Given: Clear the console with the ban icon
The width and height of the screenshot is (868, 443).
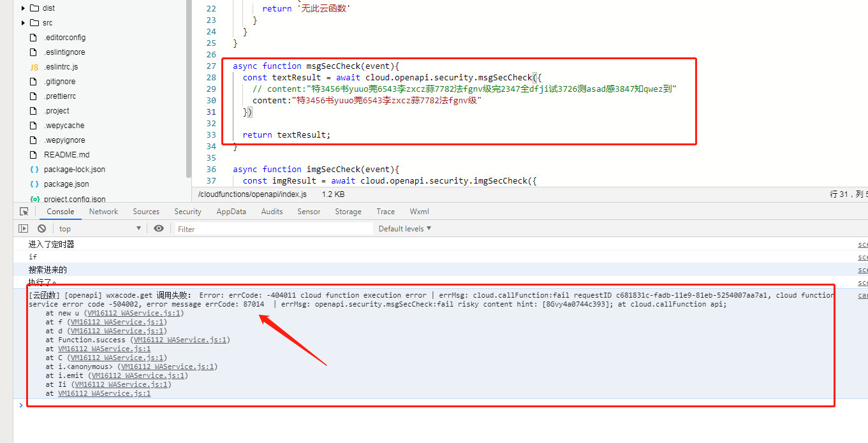Looking at the screenshot, I should [x=41, y=228].
